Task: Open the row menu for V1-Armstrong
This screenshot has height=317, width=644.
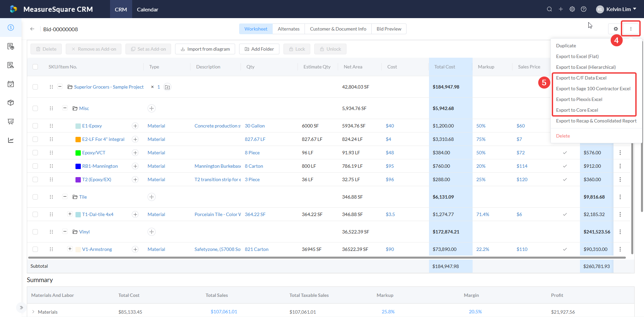Action: tap(620, 249)
